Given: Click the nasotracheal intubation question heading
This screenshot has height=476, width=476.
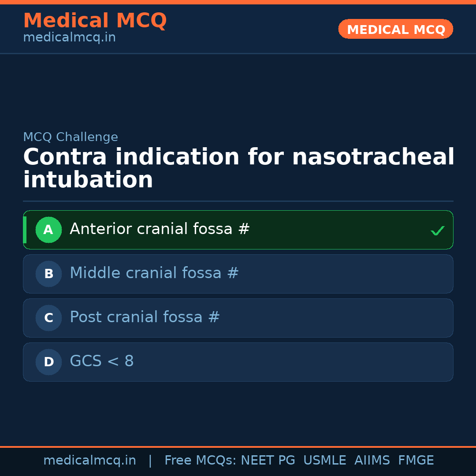Looking at the screenshot, I should pyautogui.click(x=238, y=168).
